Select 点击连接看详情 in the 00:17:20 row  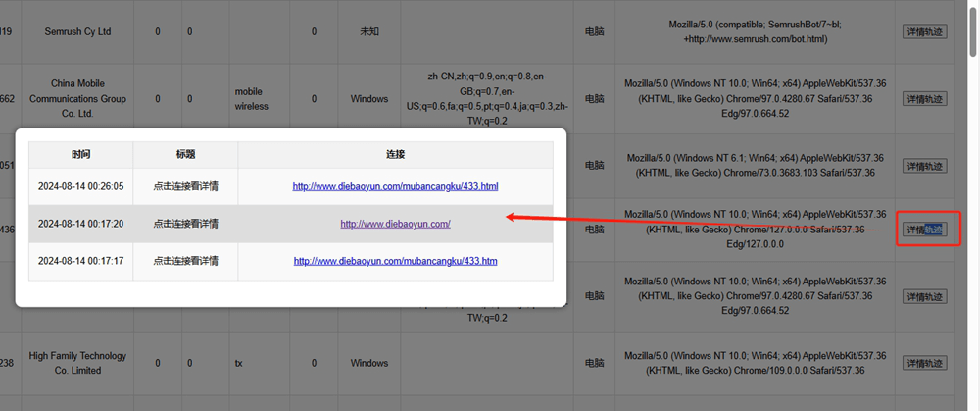coord(185,224)
